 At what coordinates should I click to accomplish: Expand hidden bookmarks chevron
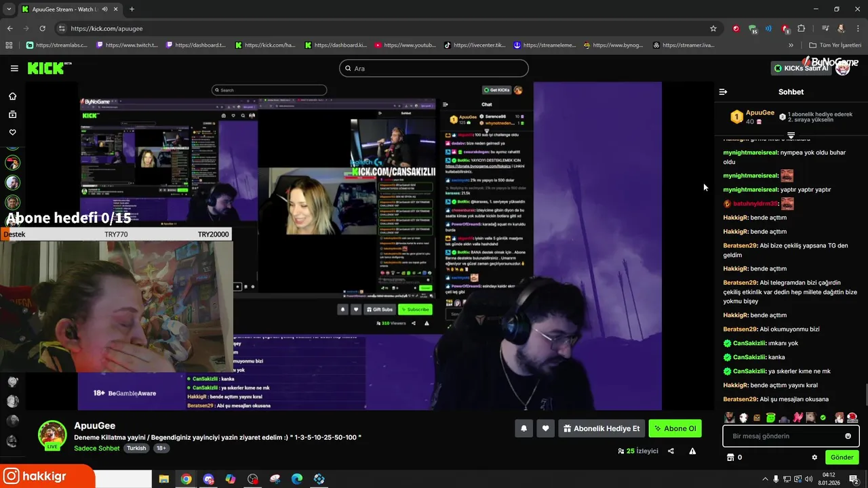(791, 45)
